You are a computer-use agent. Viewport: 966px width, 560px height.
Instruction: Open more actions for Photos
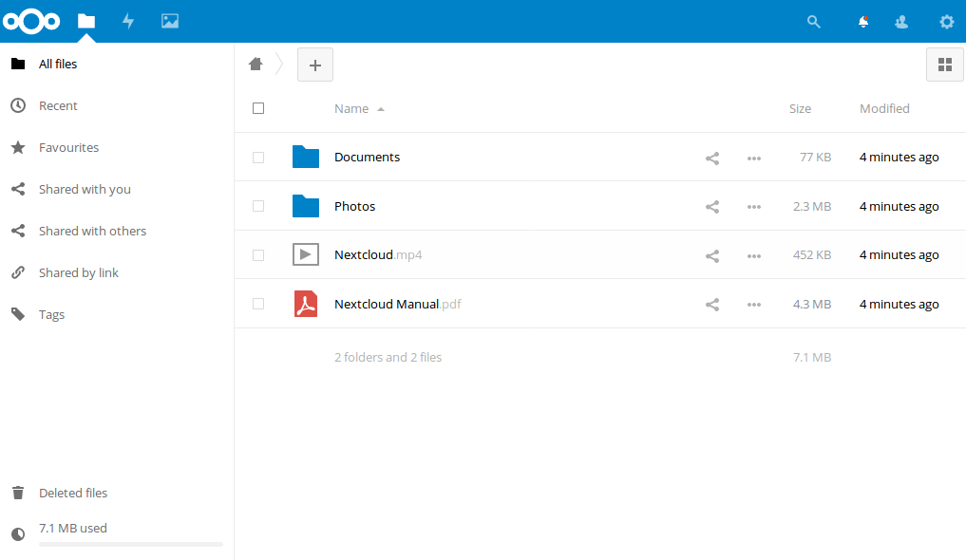click(x=754, y=207)
